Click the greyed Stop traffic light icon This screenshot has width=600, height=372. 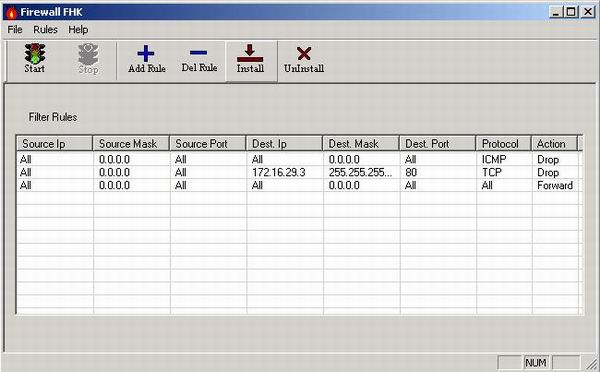(88, 54)
